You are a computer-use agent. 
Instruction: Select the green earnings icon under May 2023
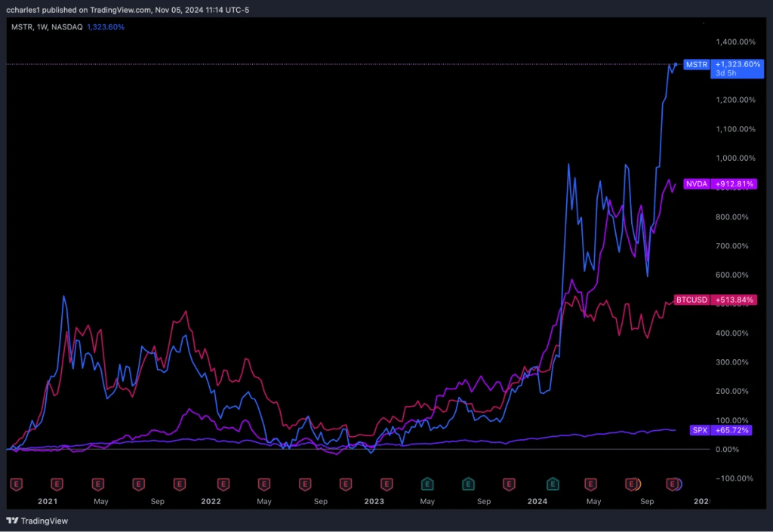(x=427, y=484)
